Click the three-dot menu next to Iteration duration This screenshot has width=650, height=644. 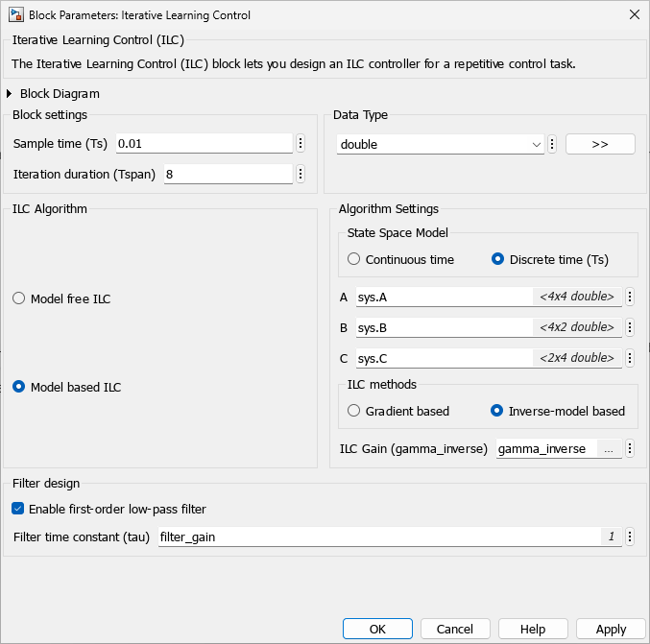point(301,175)
